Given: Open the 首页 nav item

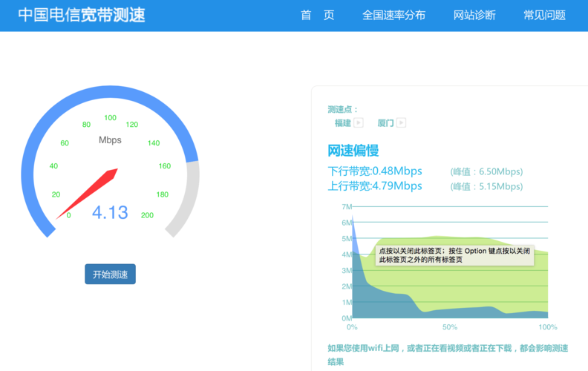Looking at the screenshot, I should 317,15.
